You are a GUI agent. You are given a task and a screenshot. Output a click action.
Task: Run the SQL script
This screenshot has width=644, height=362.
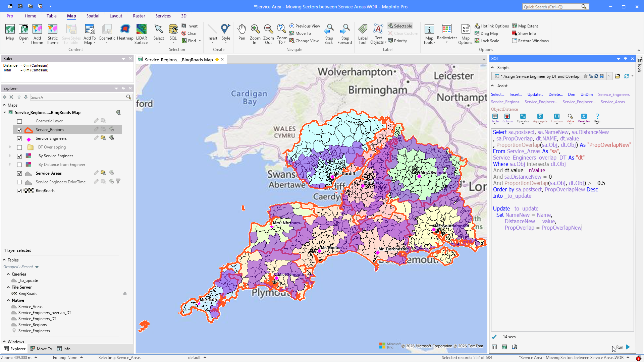point(624,347)
